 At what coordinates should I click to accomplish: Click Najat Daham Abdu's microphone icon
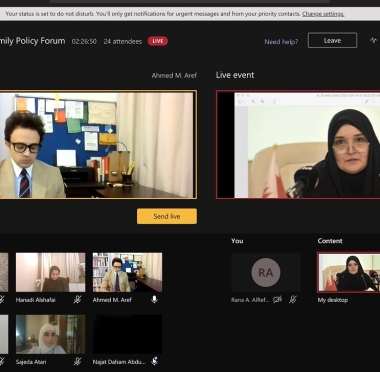[x=154, y=361]
